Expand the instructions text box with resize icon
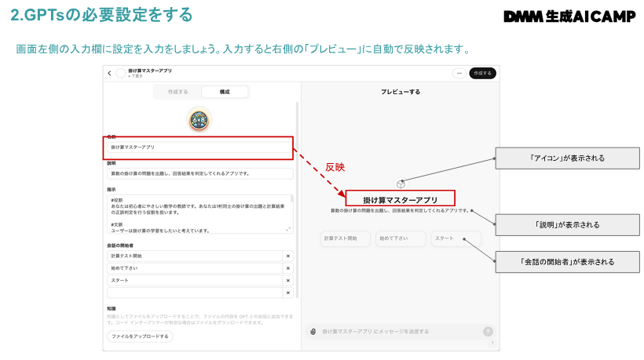644x360 pixels. [x=288, y=229]
